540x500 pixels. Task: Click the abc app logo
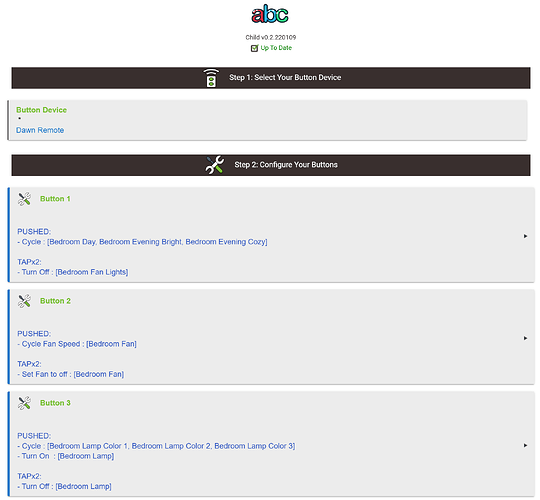pos(270,14)
